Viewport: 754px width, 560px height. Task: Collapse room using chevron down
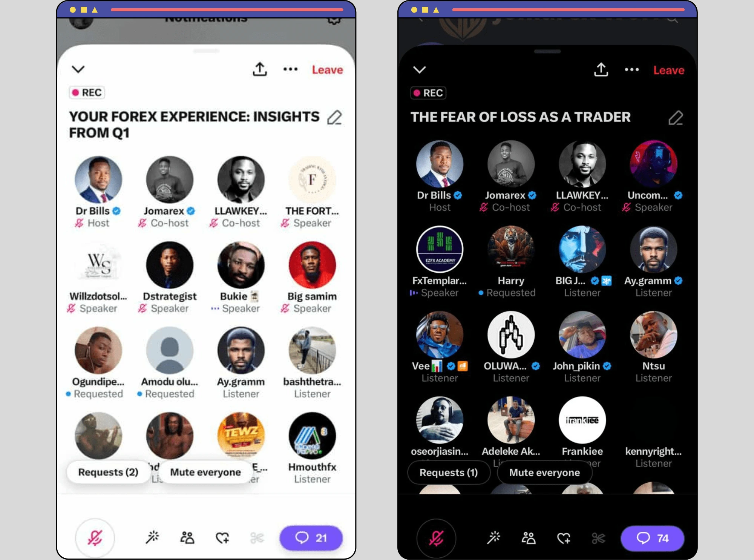tap(79, 70)
